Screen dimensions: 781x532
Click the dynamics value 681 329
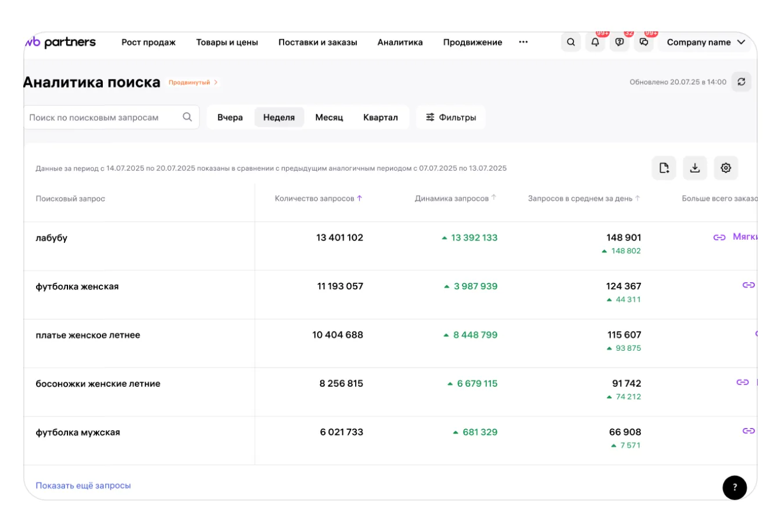(480, 432)
